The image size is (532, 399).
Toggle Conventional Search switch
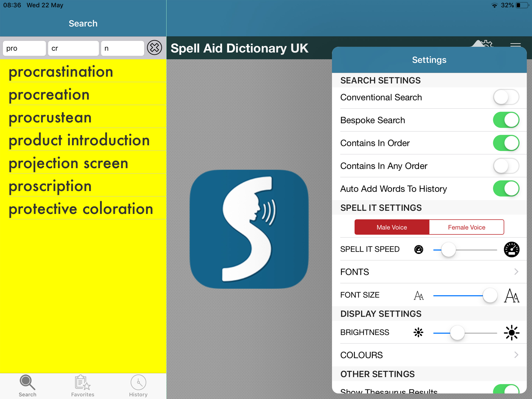pyautogui.click(x=506, y=97)
